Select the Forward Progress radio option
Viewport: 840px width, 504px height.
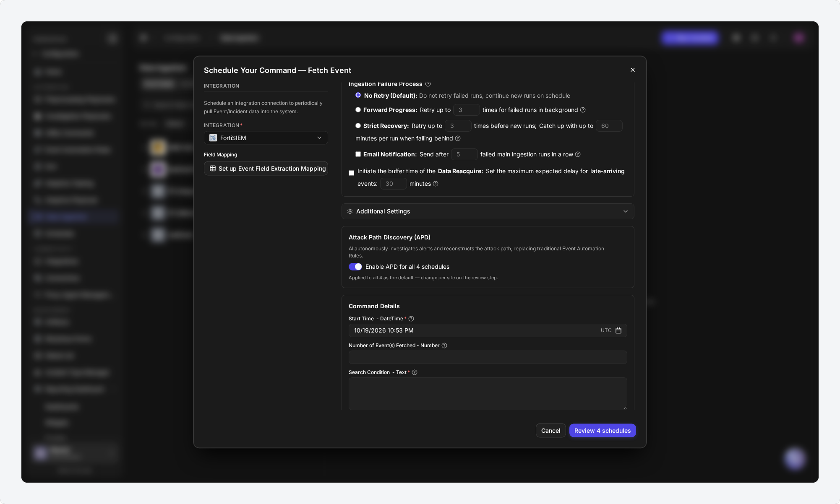[x=358, y=110]
